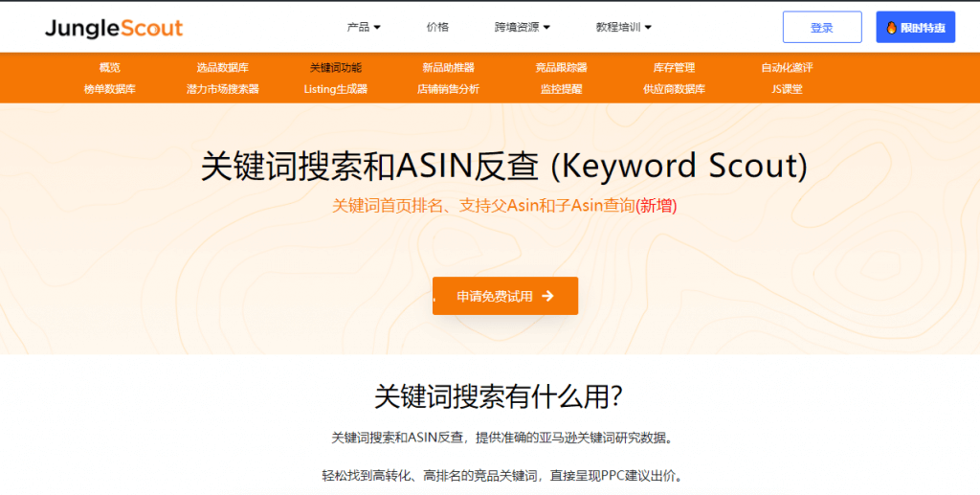The height and width of the screenshot is (495, 980).
Task: Expand the 产品 dropdown menu
Action: 364,27
